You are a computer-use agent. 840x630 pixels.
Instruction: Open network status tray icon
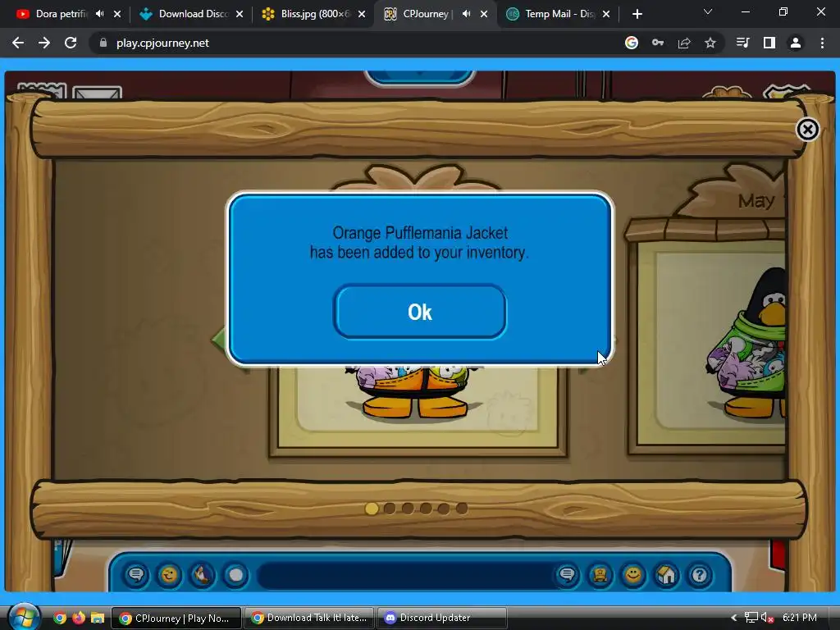point(751,618)
